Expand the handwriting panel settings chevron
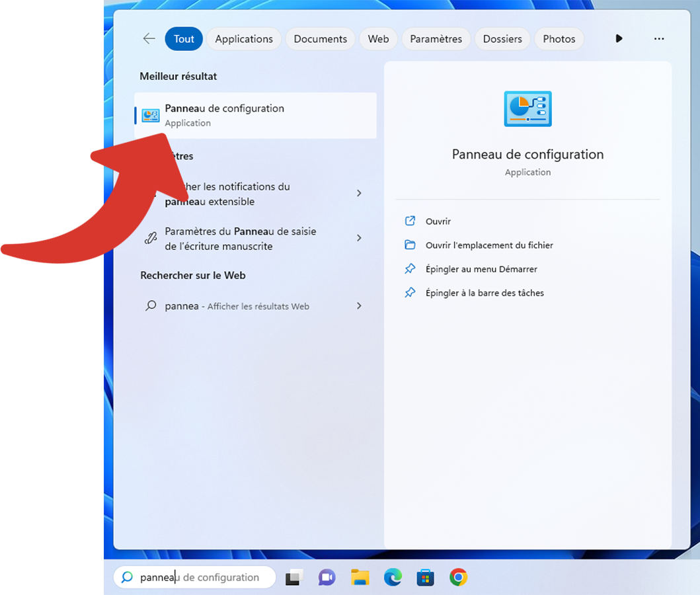The height and width of the screenshot is (595, 700). pos(359,238)
